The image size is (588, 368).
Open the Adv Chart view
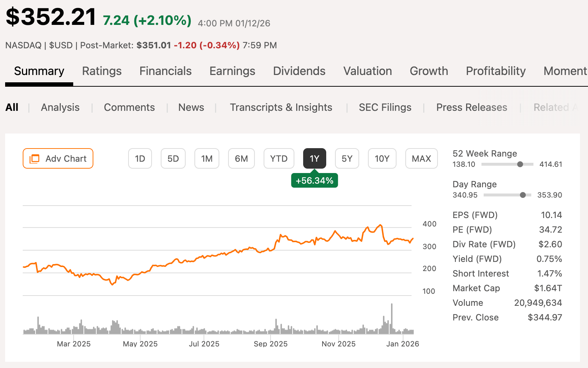[x=57, y=158]
